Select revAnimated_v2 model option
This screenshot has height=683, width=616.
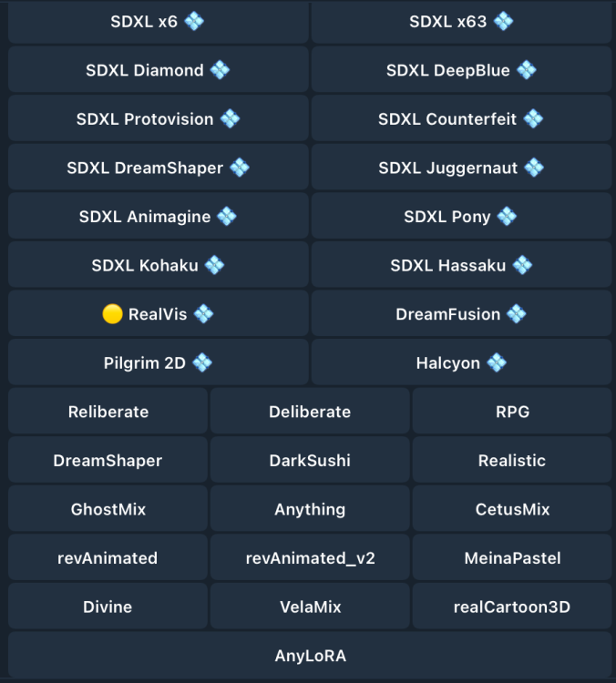[310, 558]
